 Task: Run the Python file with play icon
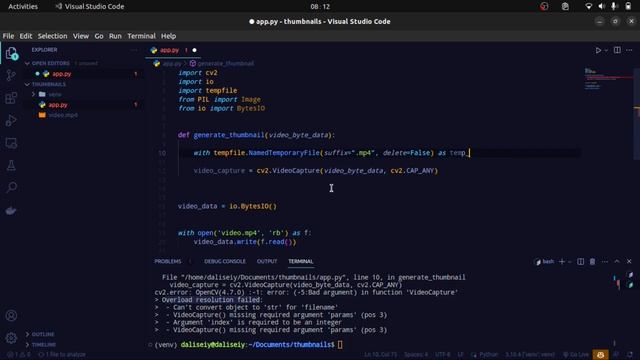tap(598, 50)
